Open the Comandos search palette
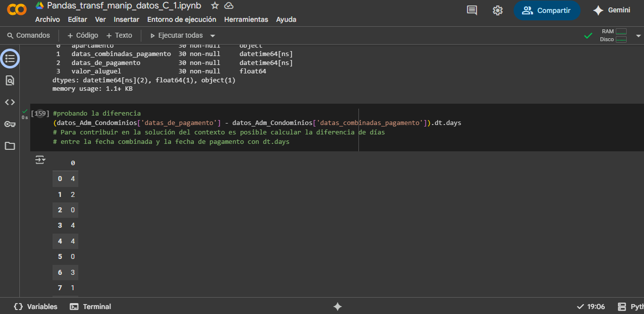The height and width of the screenshot is (314, 644). coord(28,35)
